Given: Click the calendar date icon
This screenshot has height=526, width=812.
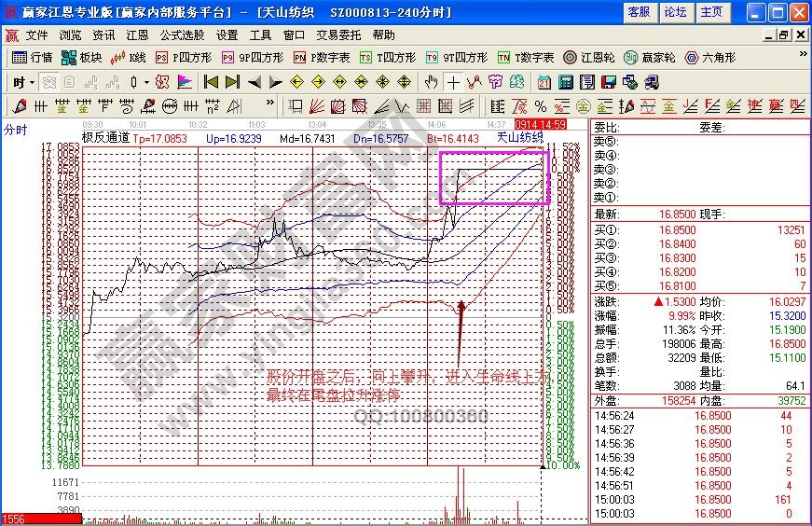Looking at the screenshot, I should (x=544, y=82).
